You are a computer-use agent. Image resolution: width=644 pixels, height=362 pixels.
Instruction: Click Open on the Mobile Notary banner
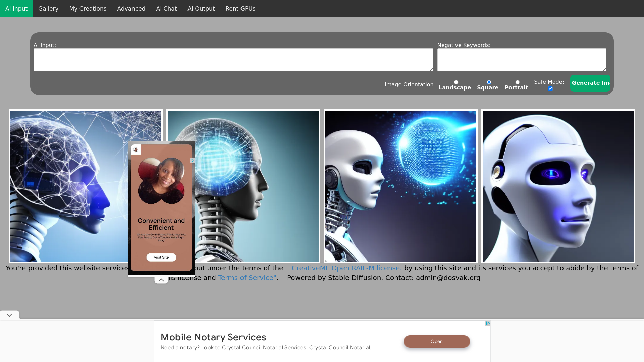[x=437, y=341]
